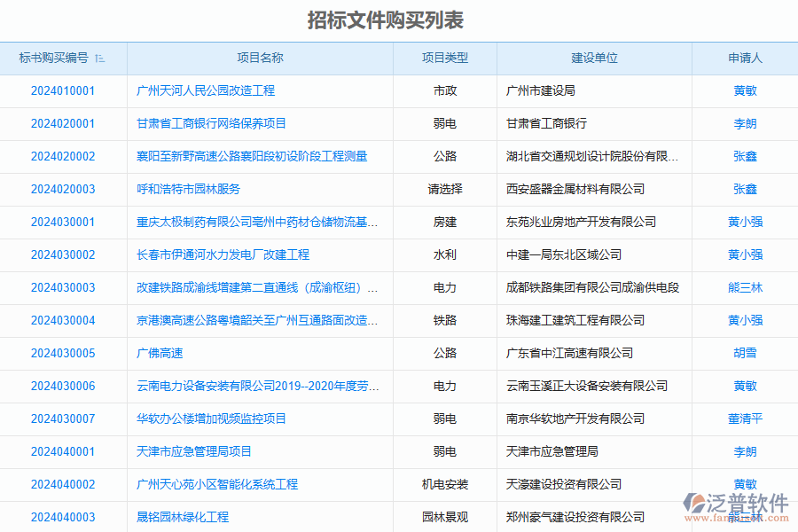Select the 请选择 project type cell

click(x=445, y=190)
